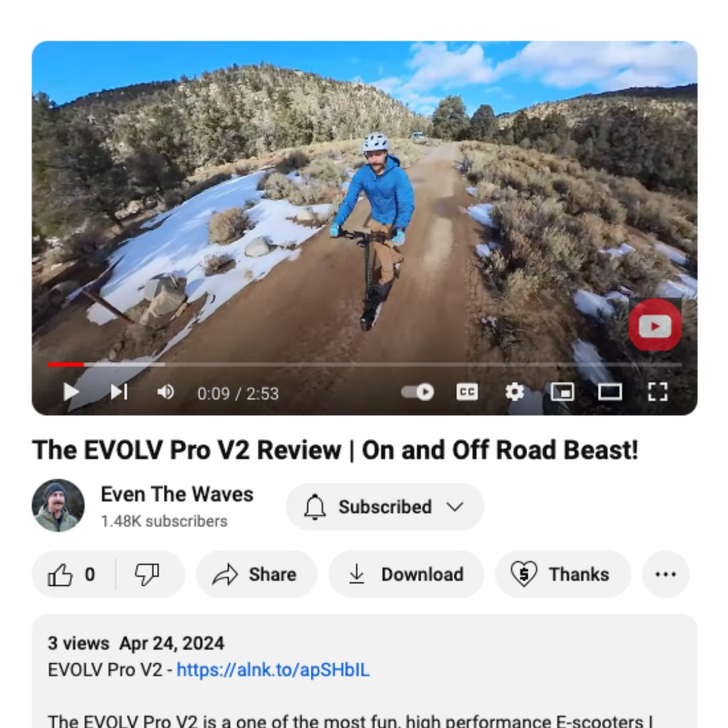Open the more actions ellipsis menu
The width and height of the screenshot is (728, 728).
point(665,575)
